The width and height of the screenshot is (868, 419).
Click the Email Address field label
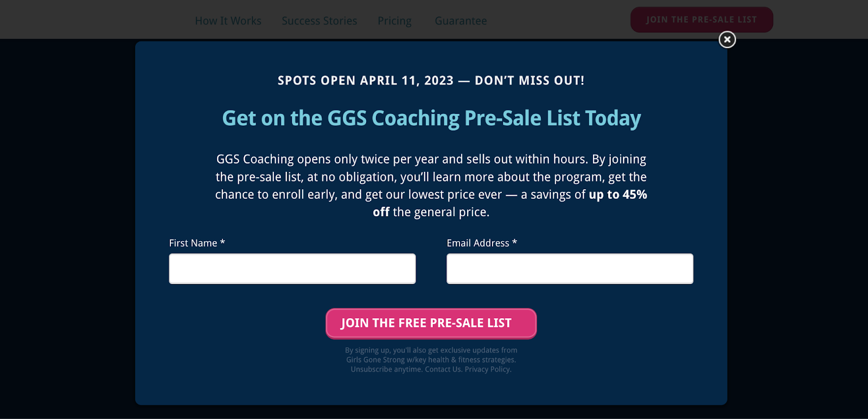coord(482,243)
